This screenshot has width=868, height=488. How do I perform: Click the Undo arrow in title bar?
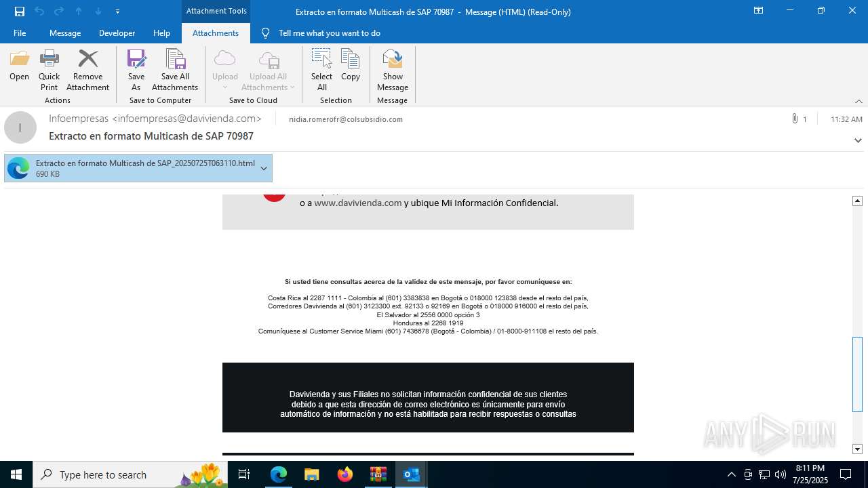[x=39, y=12]
